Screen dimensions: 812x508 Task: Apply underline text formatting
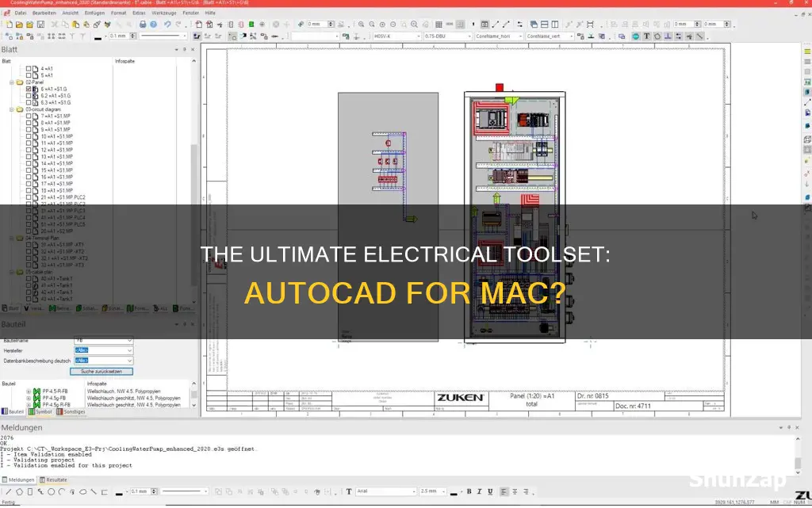click(x=490, y=491)
